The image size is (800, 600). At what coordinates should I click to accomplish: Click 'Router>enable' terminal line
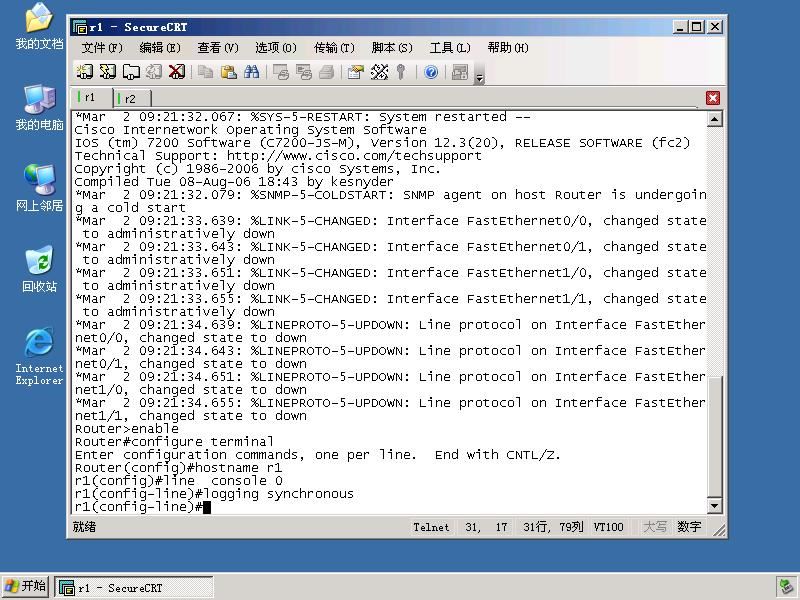tap(127, 429)
